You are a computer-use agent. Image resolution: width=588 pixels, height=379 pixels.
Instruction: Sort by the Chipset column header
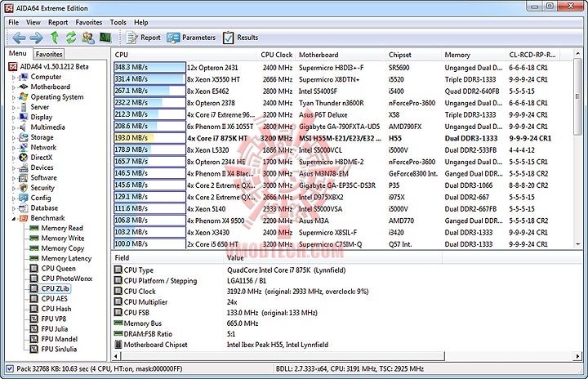click(x=413, y=55)
